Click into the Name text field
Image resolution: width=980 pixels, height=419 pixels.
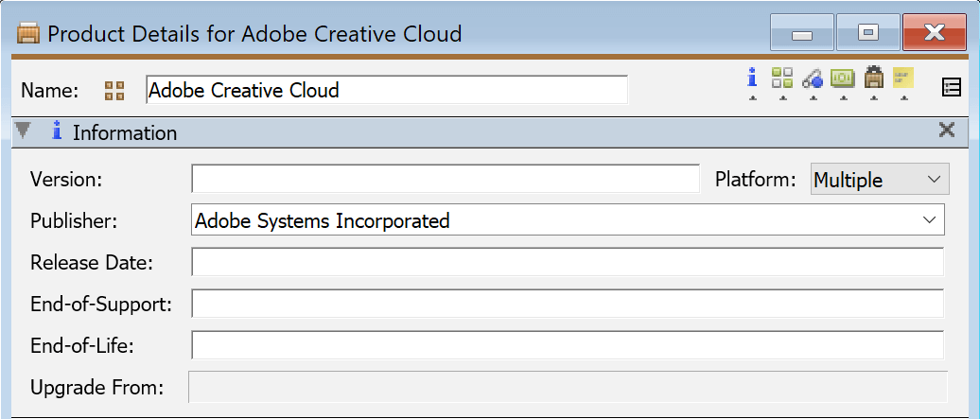click(x=386, y=91)
